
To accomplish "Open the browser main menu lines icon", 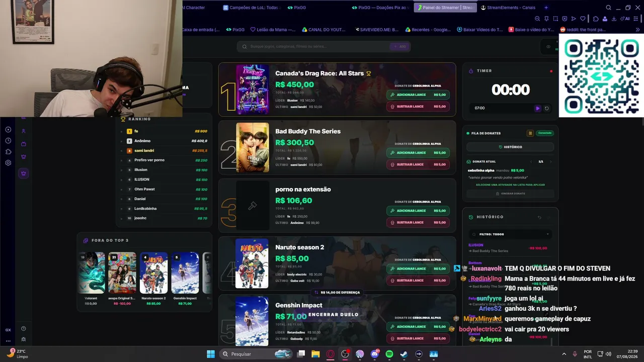I will [x=636, y=19].
